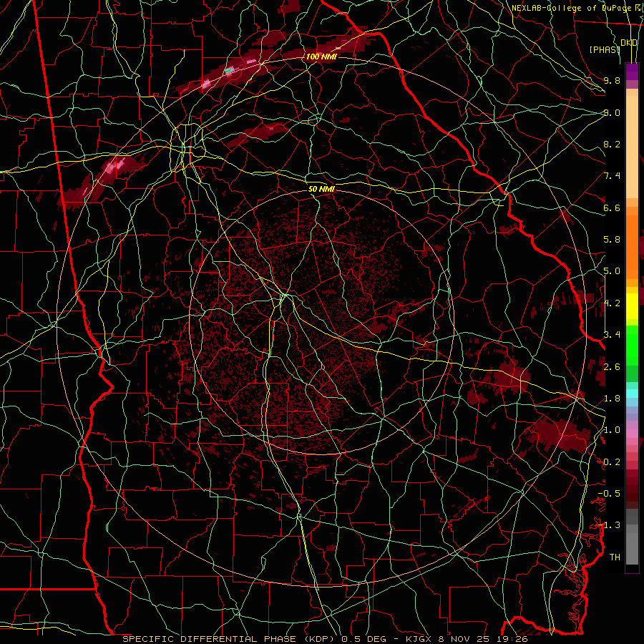Click the 4.2 legend scale value
The image size is (644, 644).
612,303
